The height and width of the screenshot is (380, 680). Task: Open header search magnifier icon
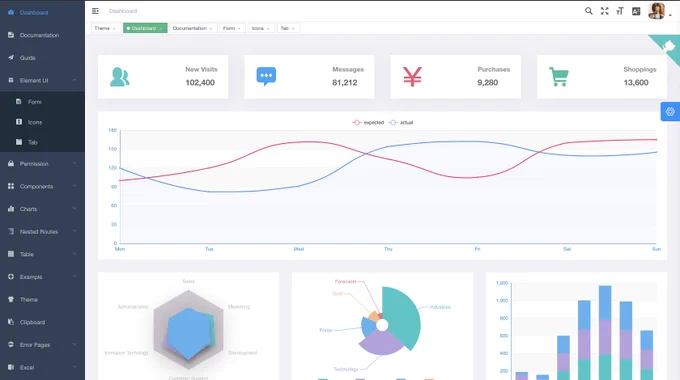[x=588, y=11]
